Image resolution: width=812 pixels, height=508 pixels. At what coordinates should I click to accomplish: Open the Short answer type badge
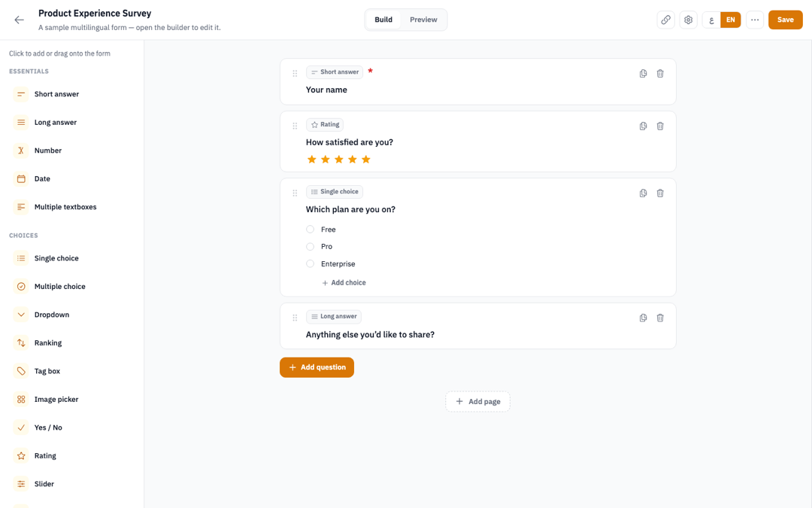[335, 72]
